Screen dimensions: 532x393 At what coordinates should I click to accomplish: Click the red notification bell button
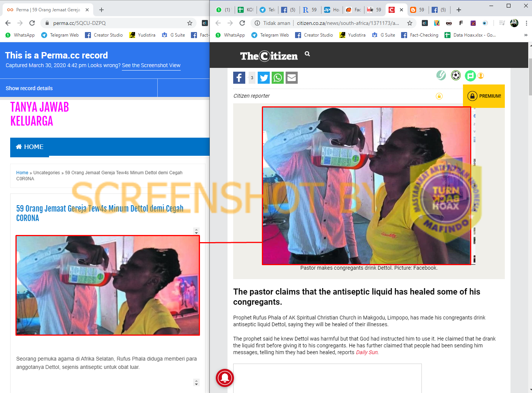225,378
